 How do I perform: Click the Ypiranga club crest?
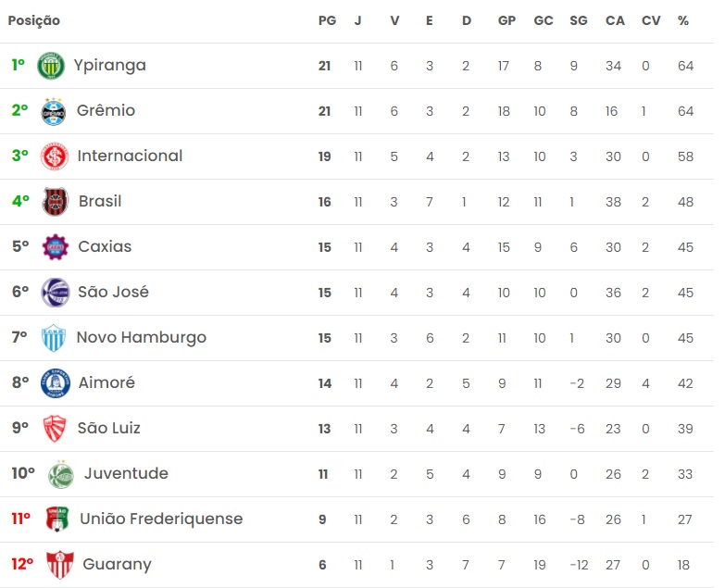coord(50,66)
